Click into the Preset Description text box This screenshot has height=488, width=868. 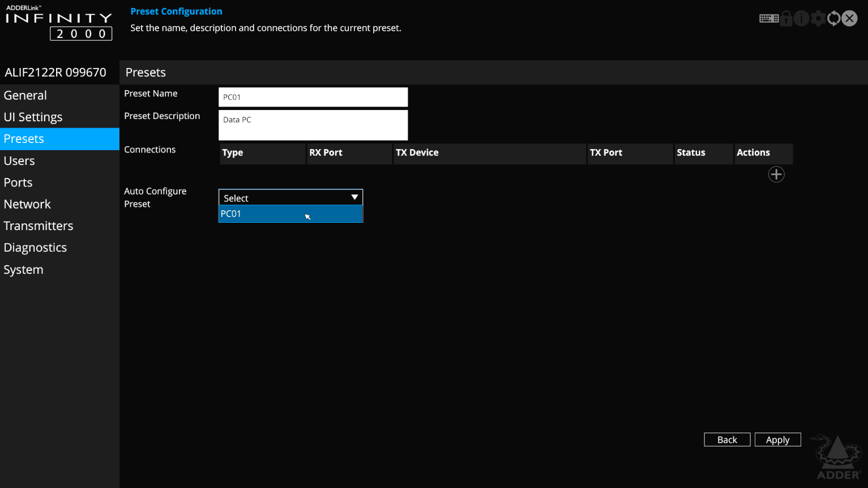pos(313,125)
